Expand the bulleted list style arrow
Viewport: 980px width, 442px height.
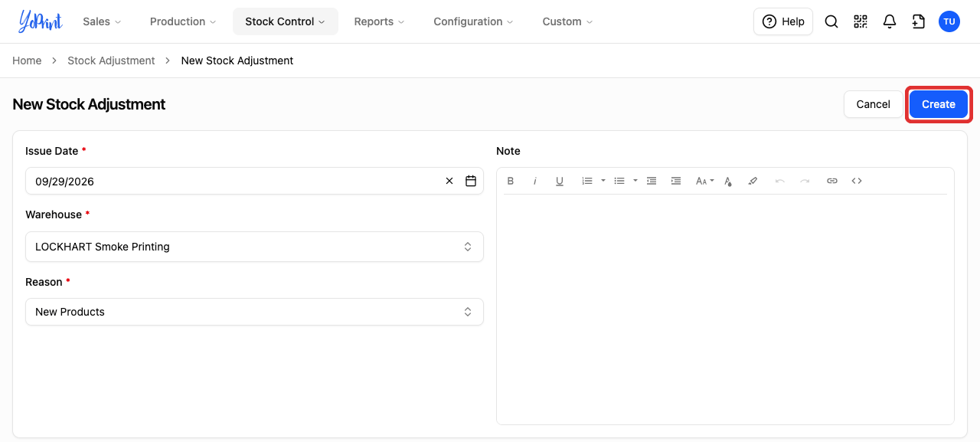[635, 181]
